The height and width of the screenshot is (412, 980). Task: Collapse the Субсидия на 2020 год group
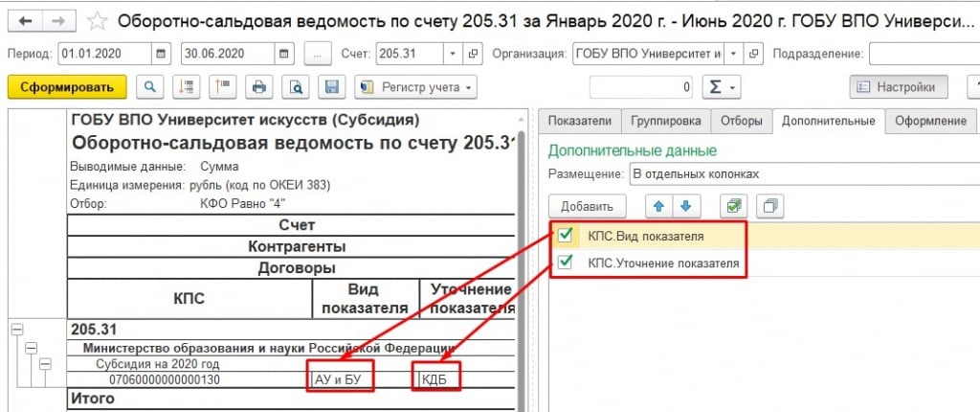[44, 364]
